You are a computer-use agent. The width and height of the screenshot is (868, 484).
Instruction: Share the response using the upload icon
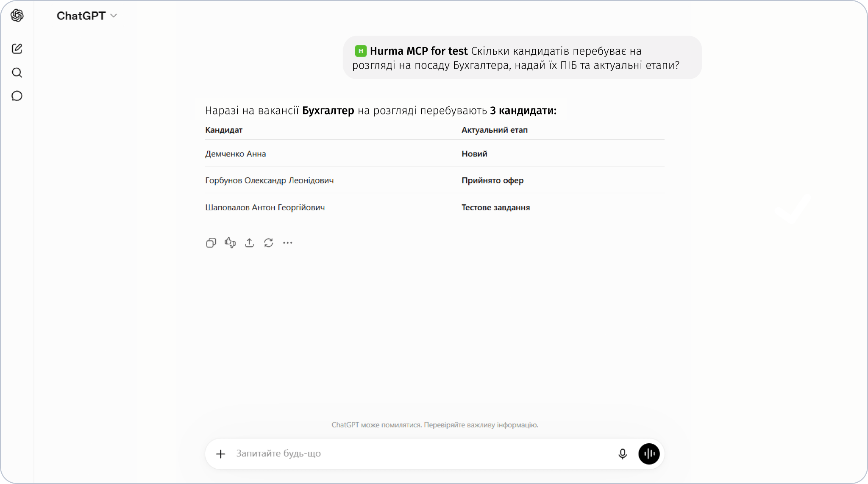coord(249,242)
